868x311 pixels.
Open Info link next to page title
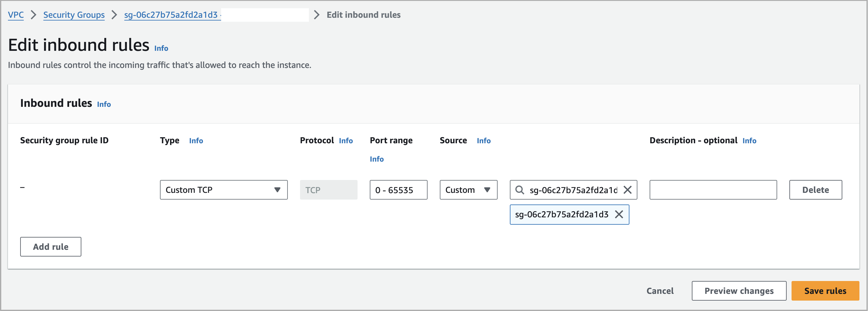point(161,48)
